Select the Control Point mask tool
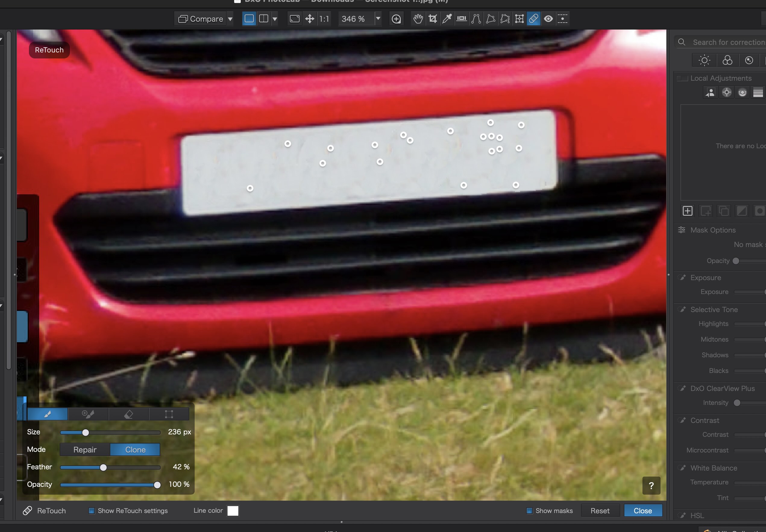Viewport: 766px width, 532px height. (x=727, y=92)
